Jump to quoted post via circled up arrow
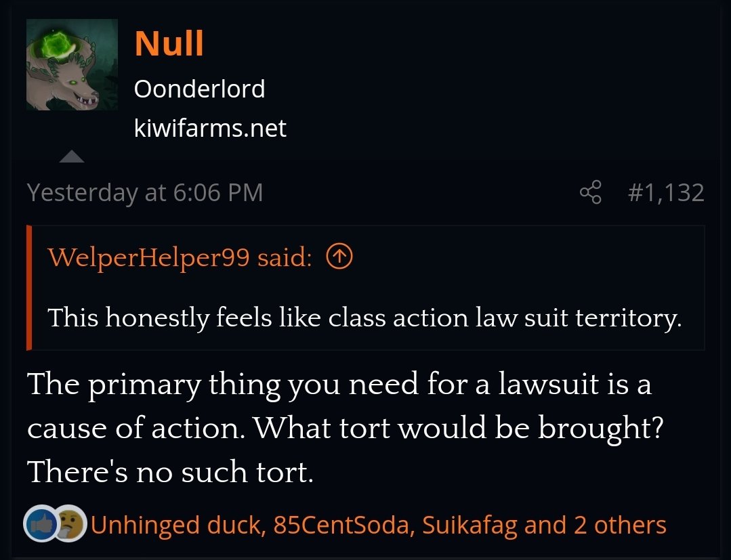 click(x=339, y=257)
